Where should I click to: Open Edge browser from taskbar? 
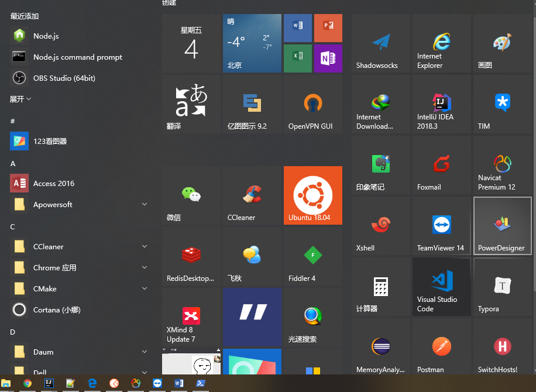click(92, 383)
